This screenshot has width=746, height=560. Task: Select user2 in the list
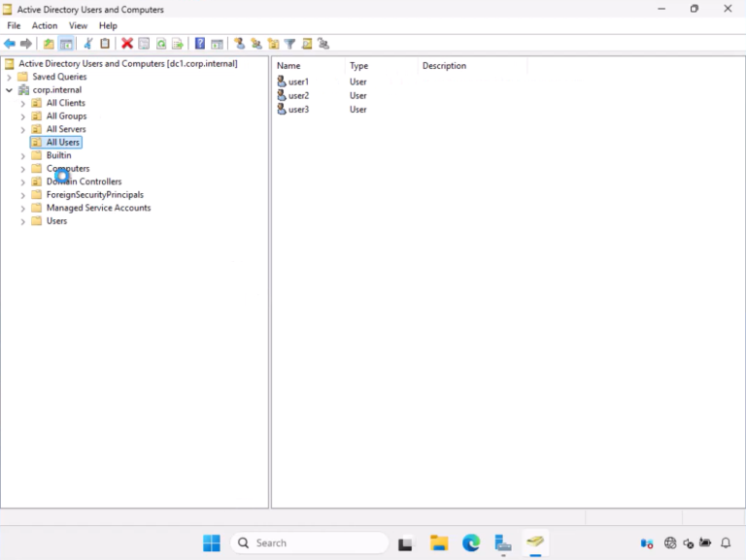point(298,95)
